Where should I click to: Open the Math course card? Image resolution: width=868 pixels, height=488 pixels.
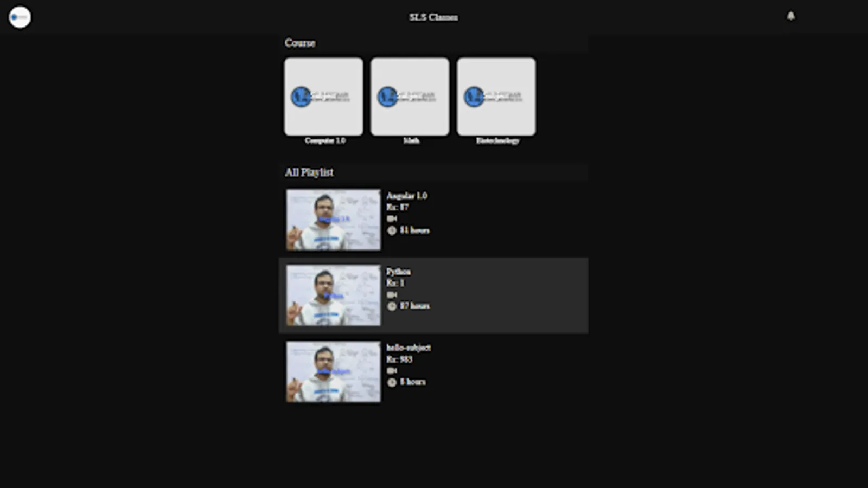click(410, 97)
